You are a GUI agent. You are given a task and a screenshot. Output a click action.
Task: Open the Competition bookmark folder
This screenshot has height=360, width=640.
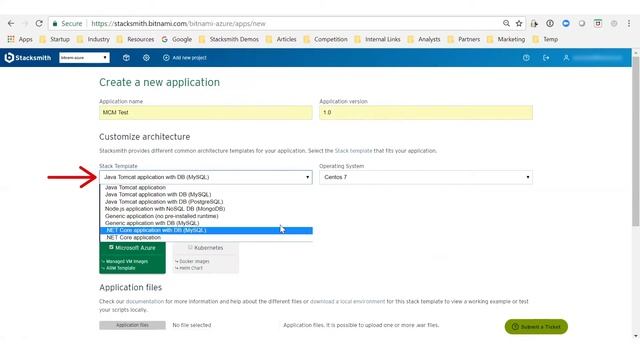coord(325,39)
